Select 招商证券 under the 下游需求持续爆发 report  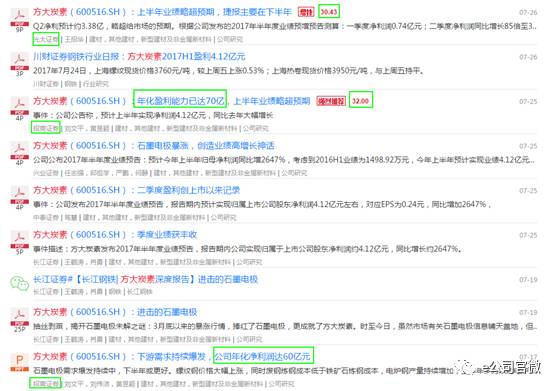46,384
